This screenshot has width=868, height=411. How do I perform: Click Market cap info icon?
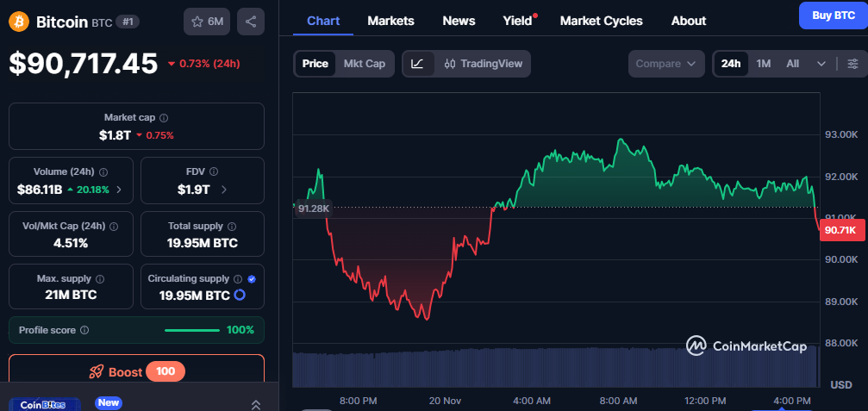[x=164, y=117]
